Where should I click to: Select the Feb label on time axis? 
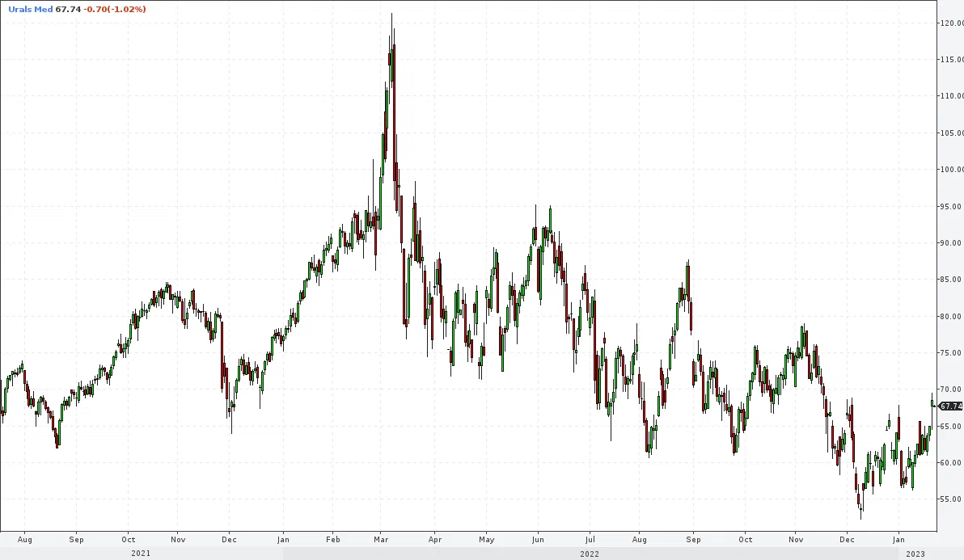tap(332, 540)
